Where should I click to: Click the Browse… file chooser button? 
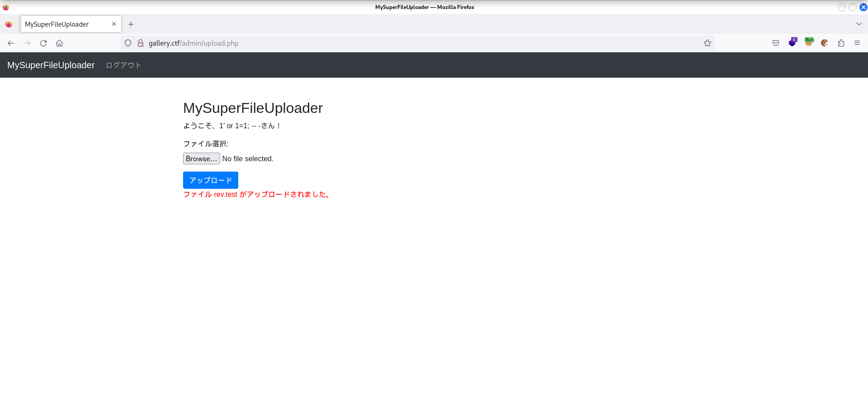(x=202, y=159)
